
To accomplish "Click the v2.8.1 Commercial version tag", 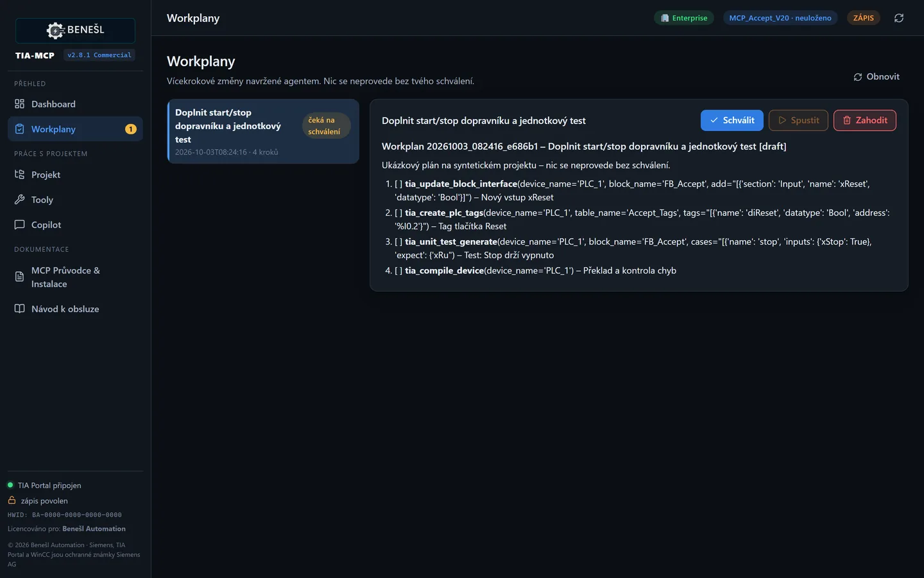I will pos(99,55).
